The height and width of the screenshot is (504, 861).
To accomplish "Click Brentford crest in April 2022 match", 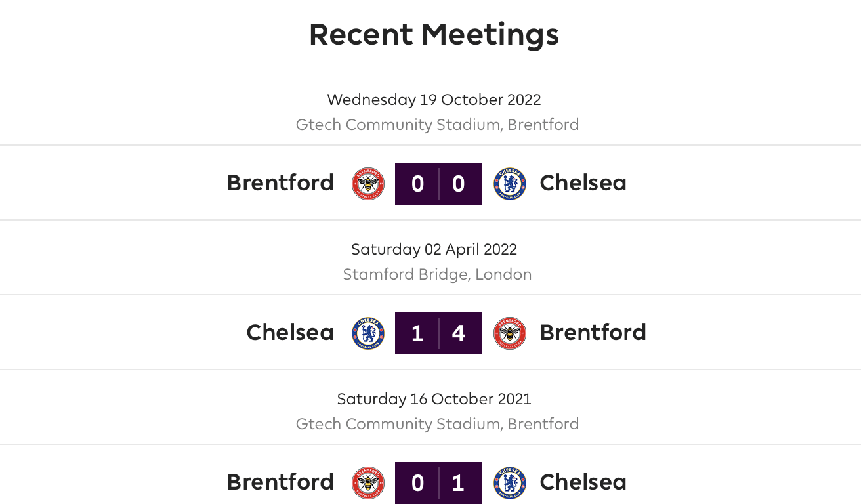I will click(x=510, y=333).
